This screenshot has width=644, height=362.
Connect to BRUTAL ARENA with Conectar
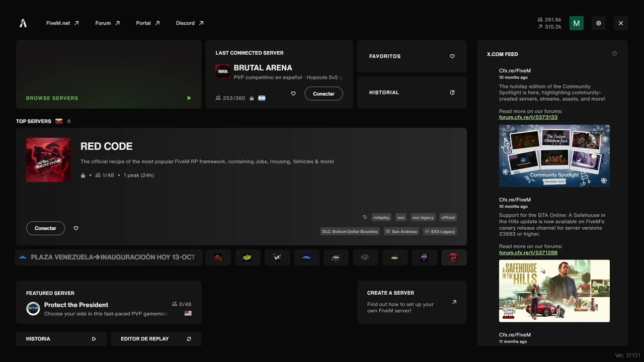coord(324,94)
